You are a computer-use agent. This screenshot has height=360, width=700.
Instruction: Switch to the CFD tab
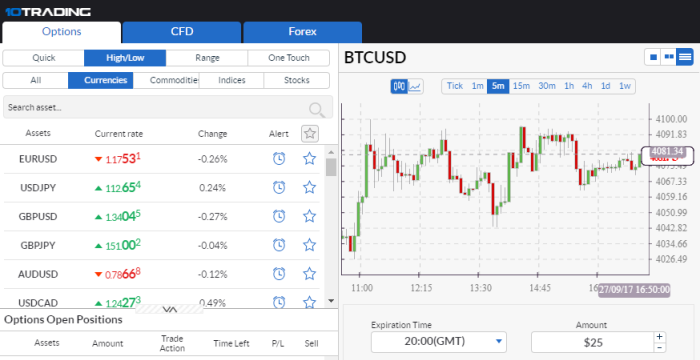(x=182, y=32)
